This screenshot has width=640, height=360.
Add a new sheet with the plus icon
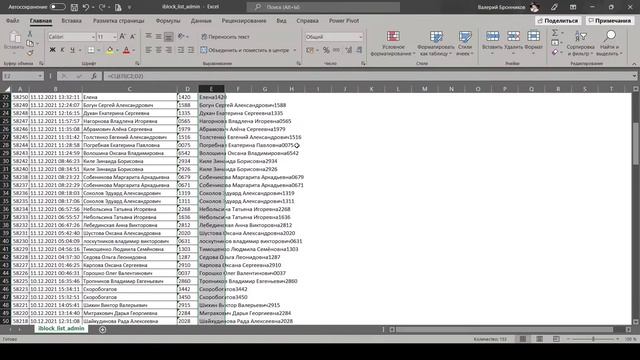[x=102, y=329]
